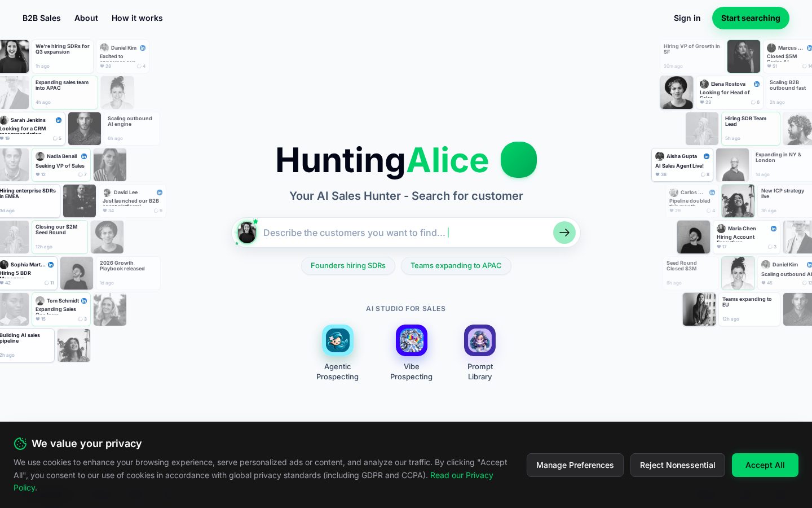The image size is (812, 508).
Task: Click the Sign in link
Action: (x=687, y=18)
